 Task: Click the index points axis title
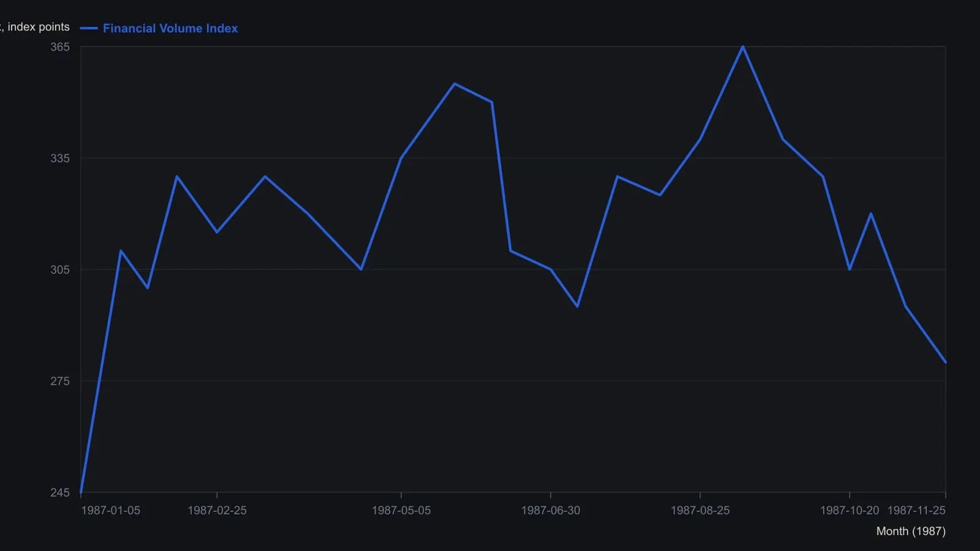coord(35,27)
